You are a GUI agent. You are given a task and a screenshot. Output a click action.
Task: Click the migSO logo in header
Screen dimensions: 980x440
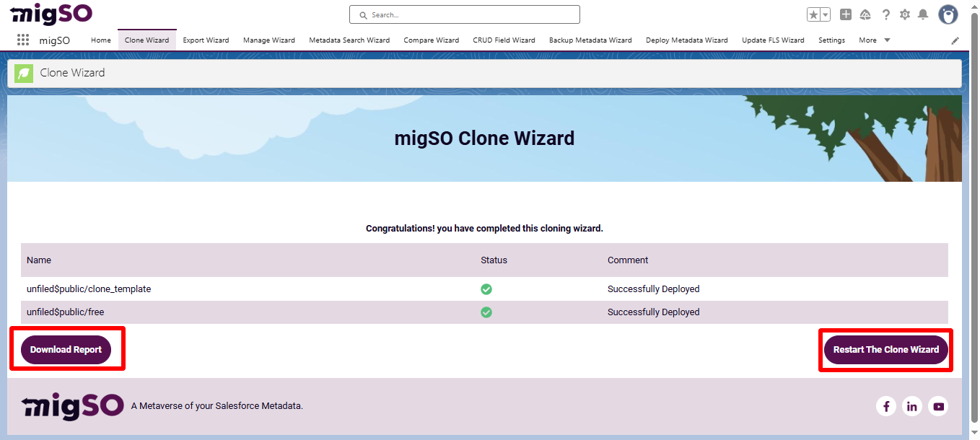point(51,14)
